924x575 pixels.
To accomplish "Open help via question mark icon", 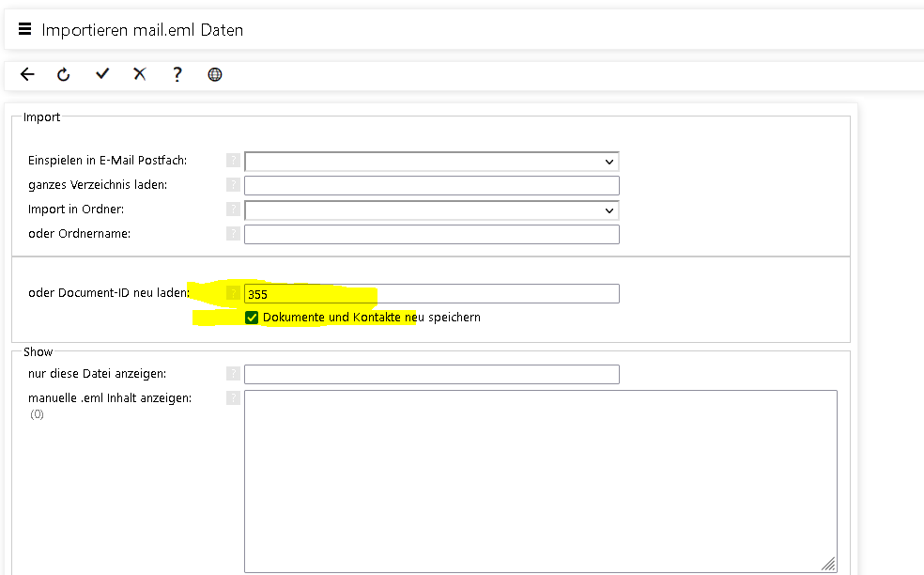I will tap(177, 74).
